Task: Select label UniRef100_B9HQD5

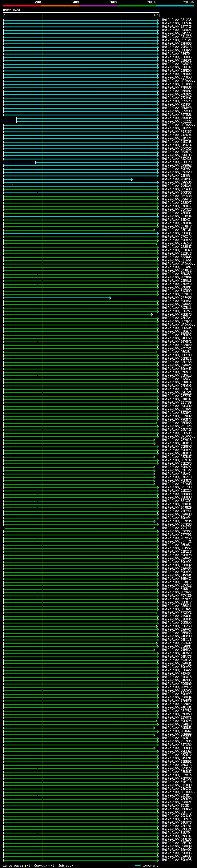Action: [177, 43]
